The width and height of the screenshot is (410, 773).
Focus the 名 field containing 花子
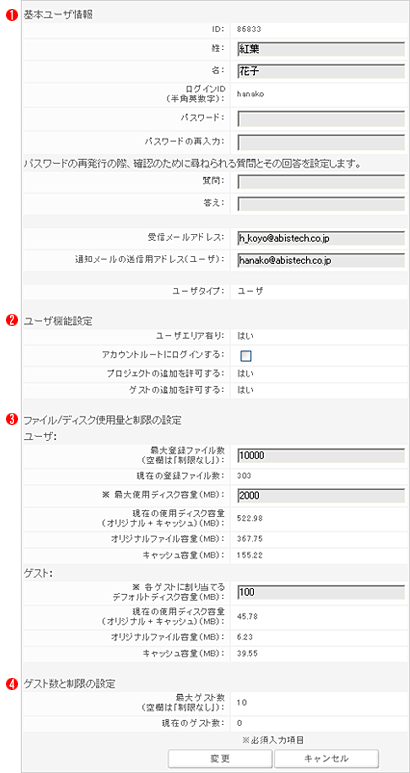[x=321, y=72]
